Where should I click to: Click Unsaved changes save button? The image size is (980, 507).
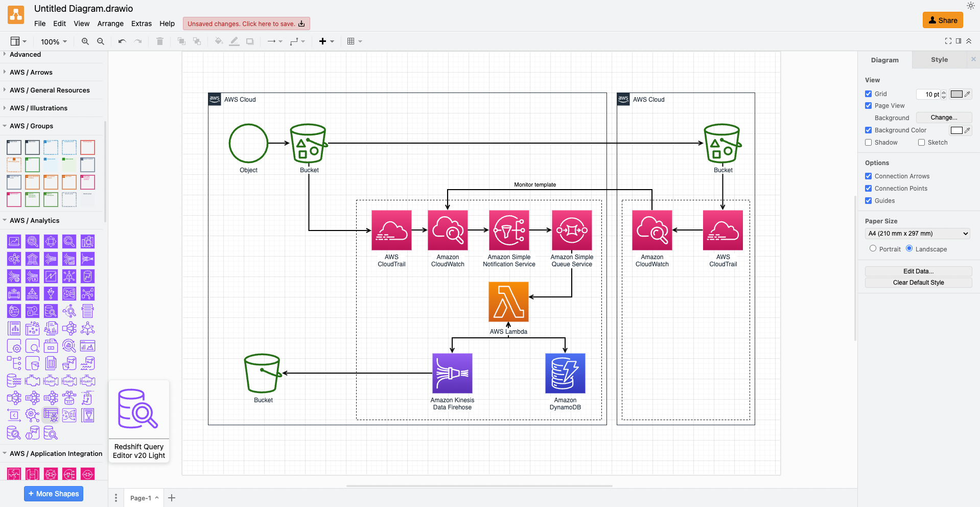click(246, 24)
